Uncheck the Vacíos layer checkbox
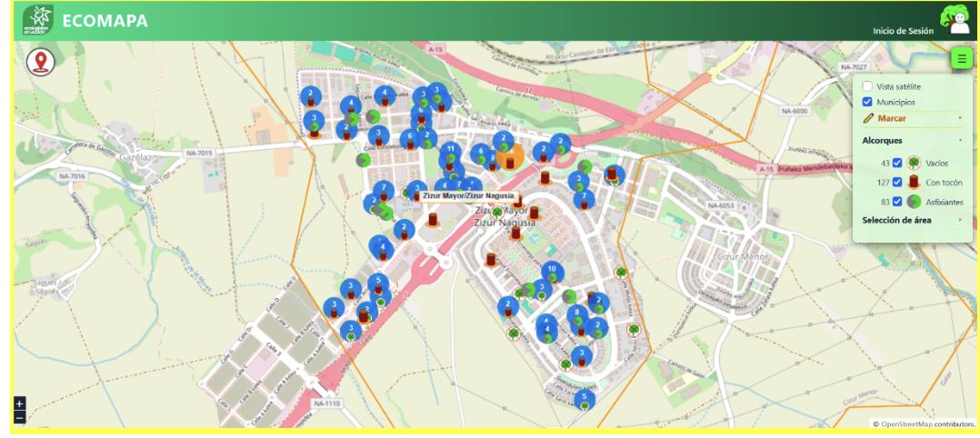The image size is (980, 438). [x=897, y=163]
